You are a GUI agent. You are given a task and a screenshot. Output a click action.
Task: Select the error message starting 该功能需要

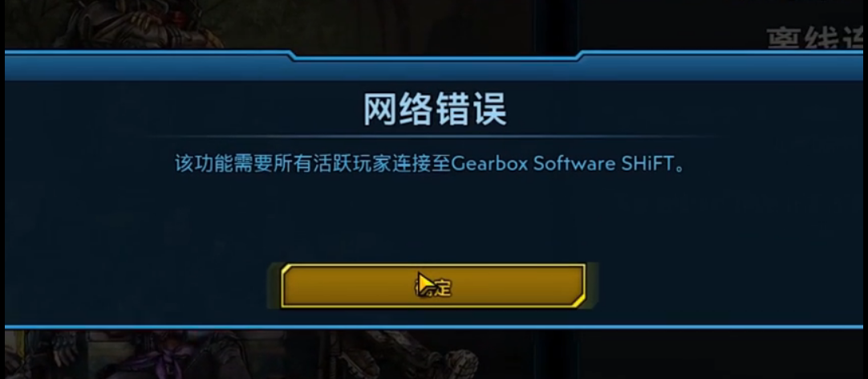pyautogui.click(x=429, y=165)
